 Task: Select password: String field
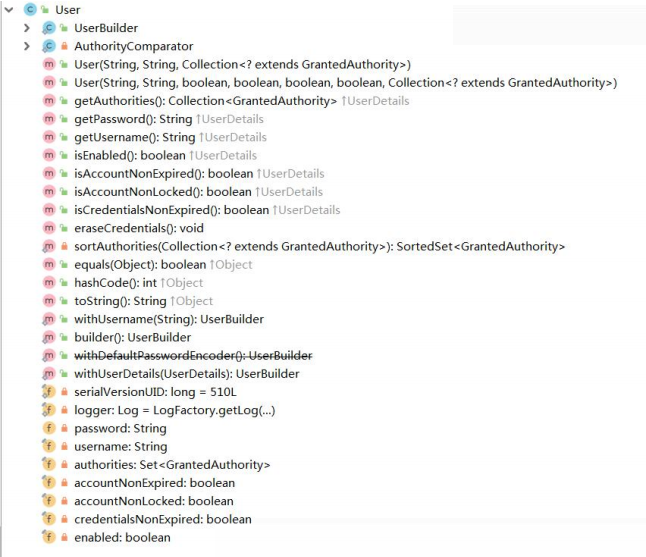[x=120, y=428]
